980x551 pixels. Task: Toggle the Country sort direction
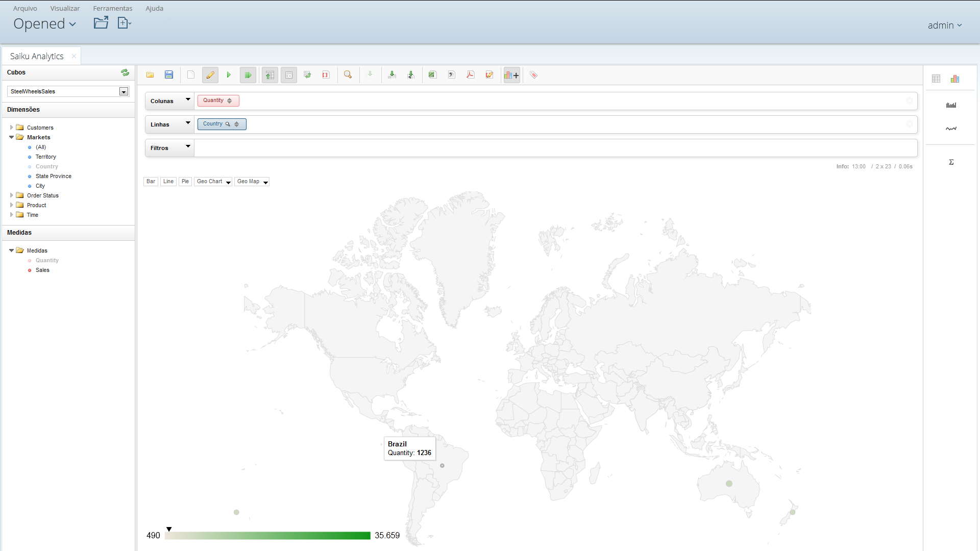click(237, 124)
